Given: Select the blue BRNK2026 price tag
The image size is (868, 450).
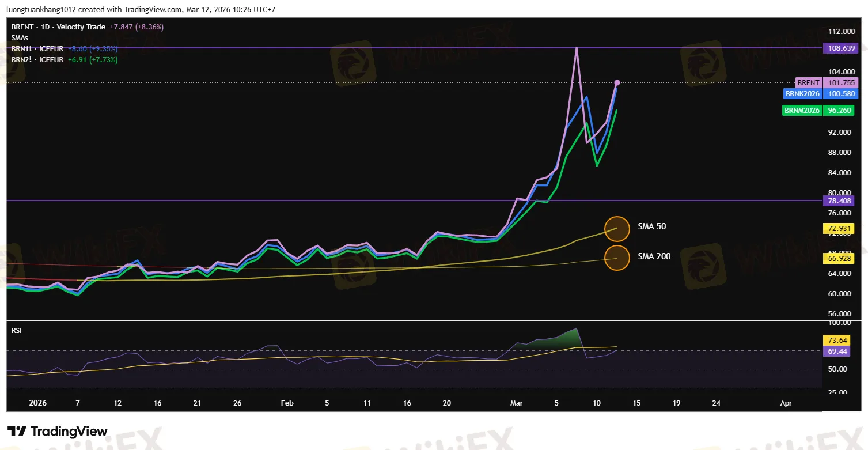Looking at the screenshot, I should [803, 93].
